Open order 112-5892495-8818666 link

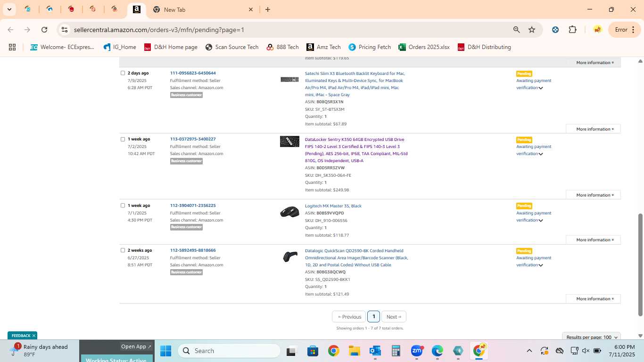tap(193, 250)
